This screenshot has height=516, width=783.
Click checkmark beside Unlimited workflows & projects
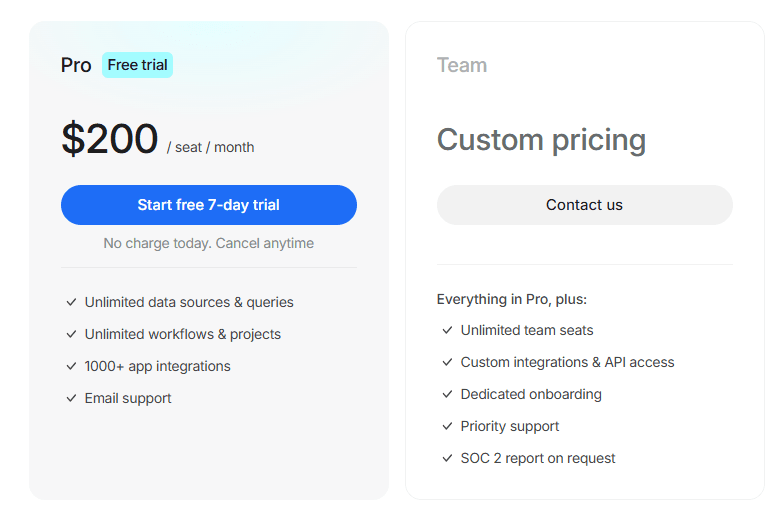click(x=71, y=334)
